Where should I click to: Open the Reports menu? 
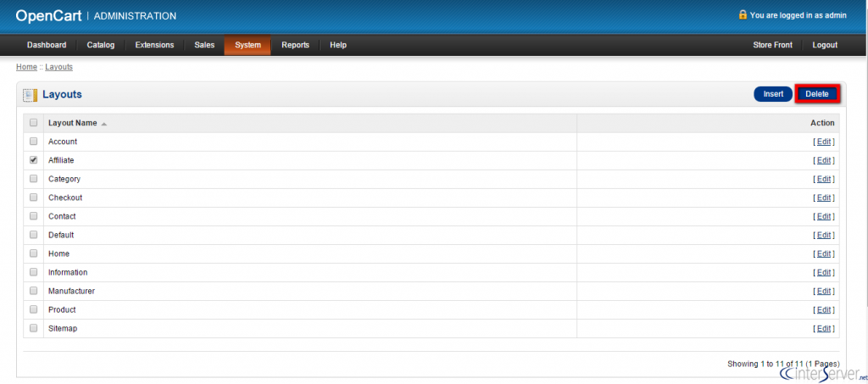pos(295,46)
